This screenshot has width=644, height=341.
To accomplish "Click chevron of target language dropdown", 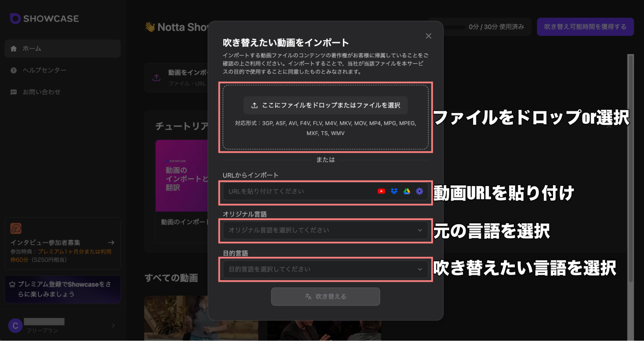I will (x=420, y=269).
